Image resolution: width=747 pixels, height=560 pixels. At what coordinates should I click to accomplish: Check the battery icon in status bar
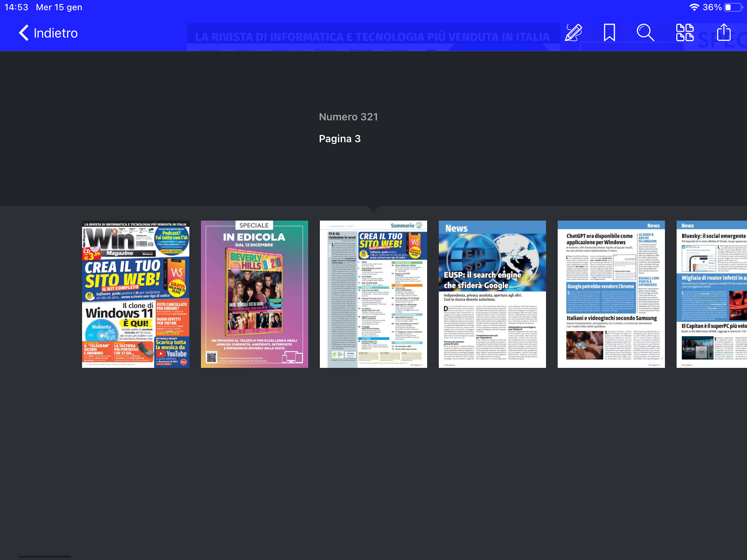pos(733,7)
